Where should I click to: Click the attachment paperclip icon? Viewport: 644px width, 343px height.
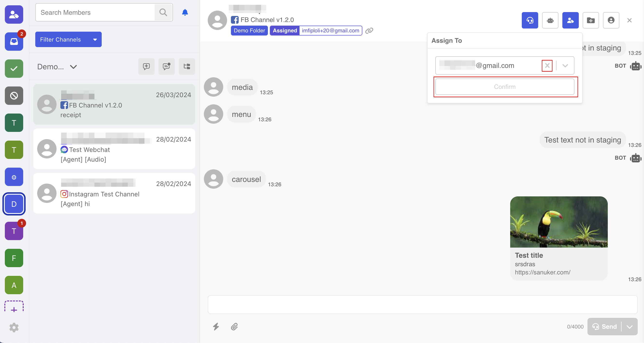point(234,327)
